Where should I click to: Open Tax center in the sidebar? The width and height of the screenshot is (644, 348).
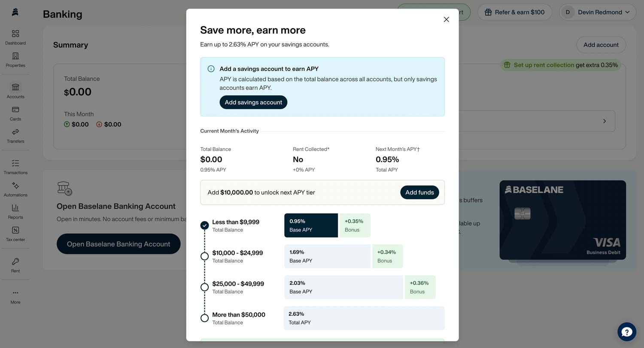[15, 234]
